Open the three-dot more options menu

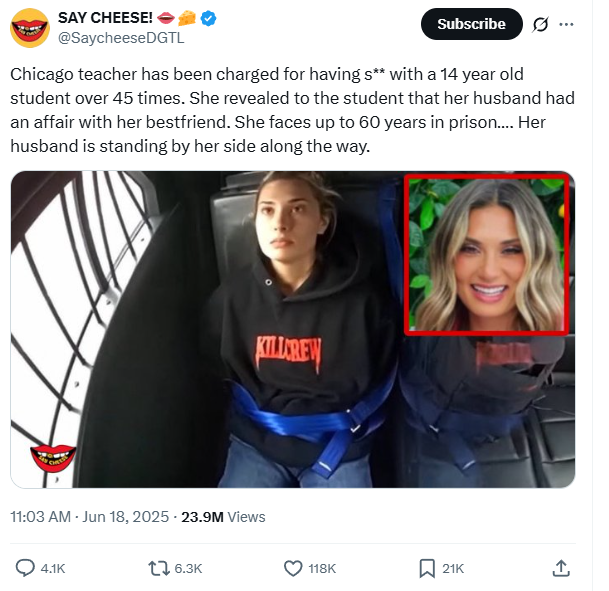566,24
